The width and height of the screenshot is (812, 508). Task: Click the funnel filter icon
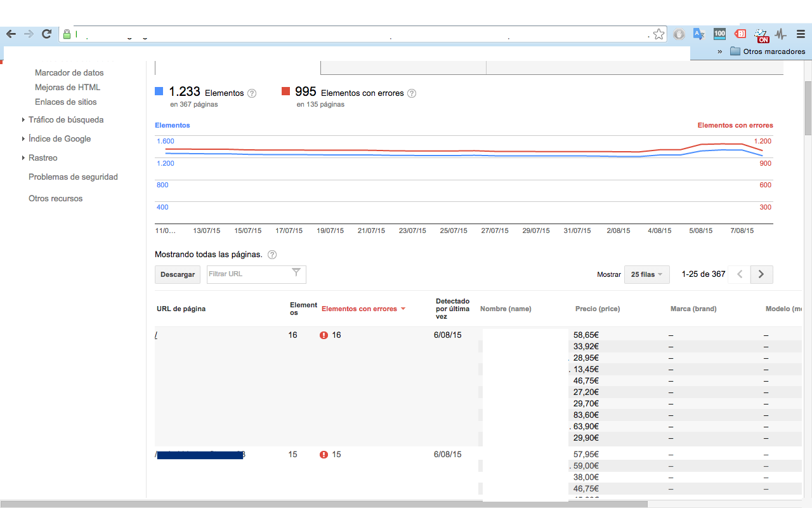(x=296, y=272)
